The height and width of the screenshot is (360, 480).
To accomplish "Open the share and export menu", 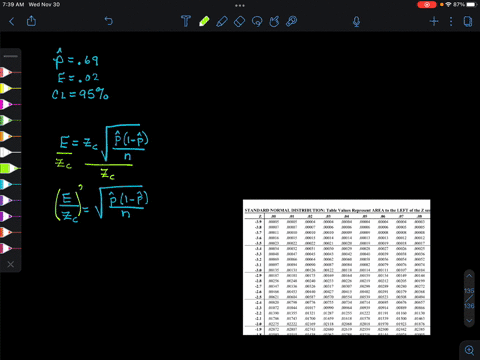I will click(31, 21).
